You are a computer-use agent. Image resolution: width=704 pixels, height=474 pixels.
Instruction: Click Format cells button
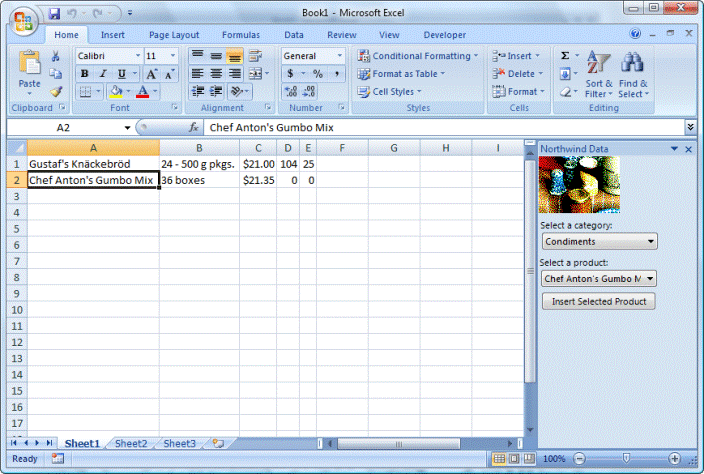tap(518, 92)
